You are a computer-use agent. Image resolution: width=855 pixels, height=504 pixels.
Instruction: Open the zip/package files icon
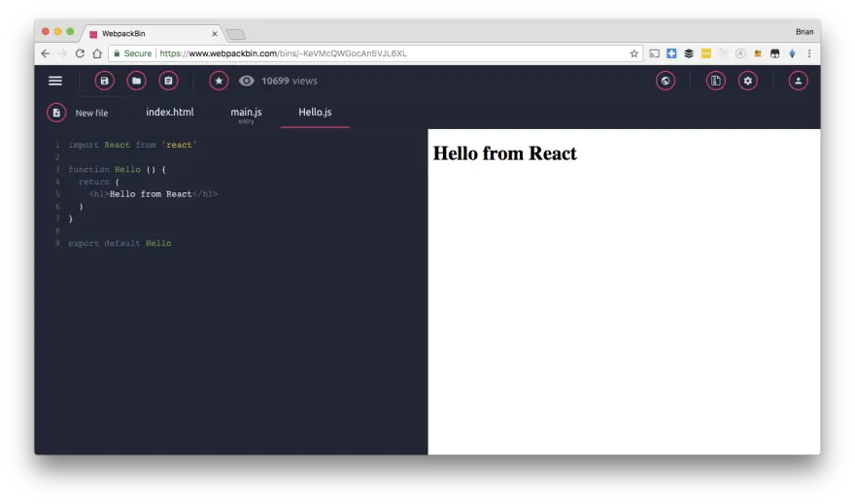(x=716, y=81)
